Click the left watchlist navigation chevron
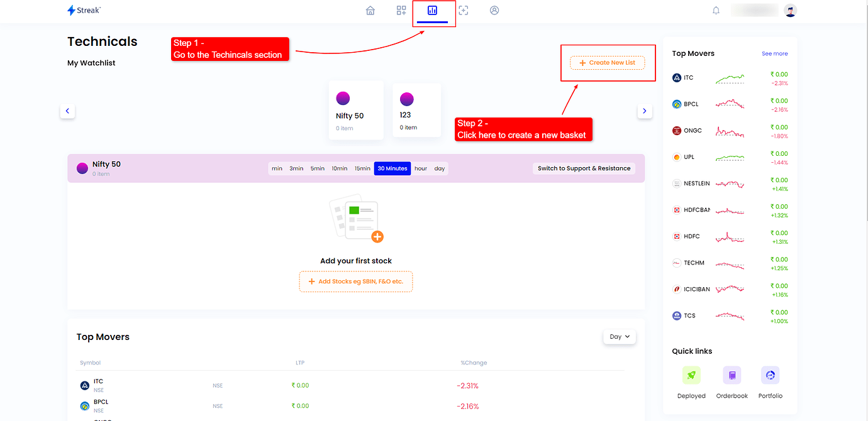Image resolution: width=868 pixels, height=421 pixels. click(x=67, y=111)
